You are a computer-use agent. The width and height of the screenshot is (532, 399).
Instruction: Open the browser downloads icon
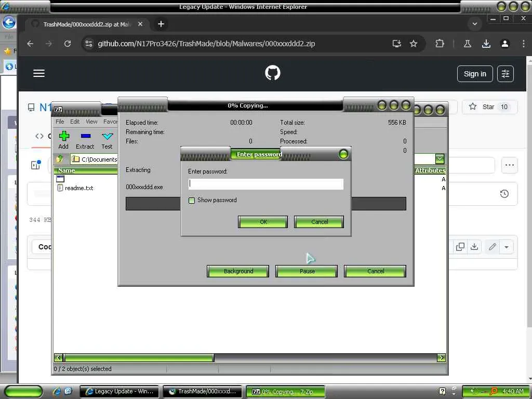(x=486, y=44)
